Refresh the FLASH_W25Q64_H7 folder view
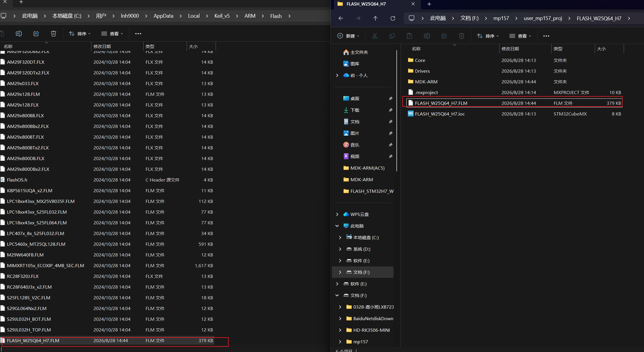This screenshot has width=644, height=352. click(x=393, y=18)
